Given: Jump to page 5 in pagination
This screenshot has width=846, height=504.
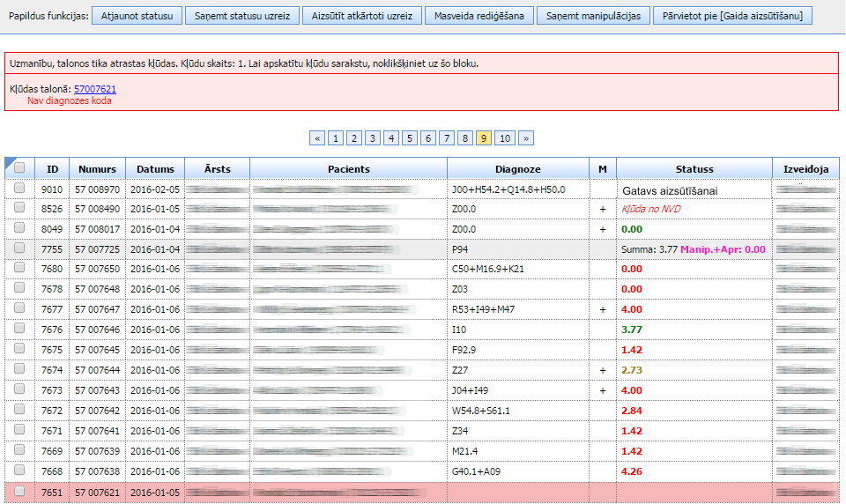Looking at the screenshot, I should 410,138.
